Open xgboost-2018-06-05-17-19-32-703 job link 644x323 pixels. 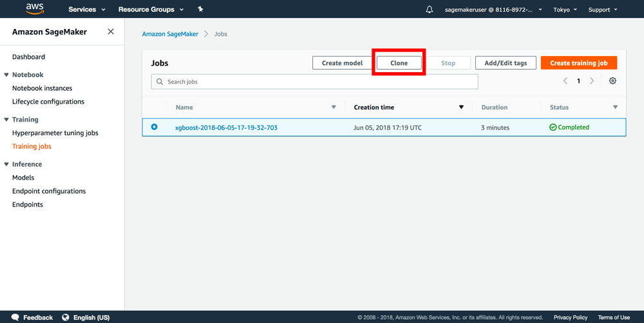click(x=226, y=127)
